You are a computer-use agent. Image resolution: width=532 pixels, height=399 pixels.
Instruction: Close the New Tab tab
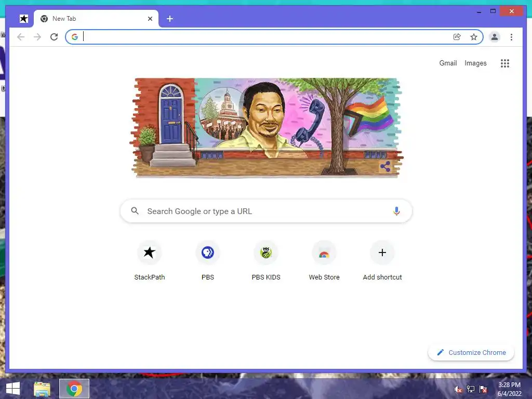pos(150,19)
